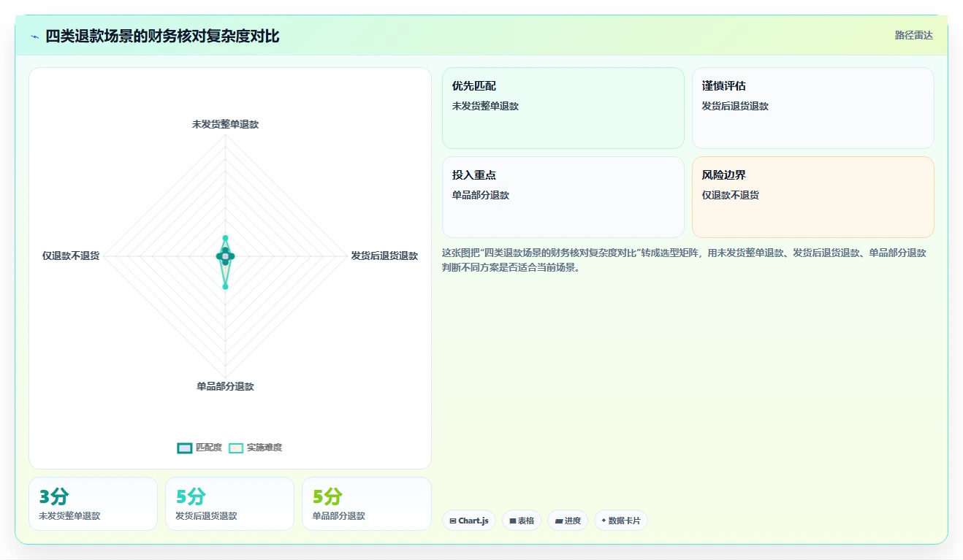
Task: Open the 风险边界 card
Action: click(x=813, y=197)
